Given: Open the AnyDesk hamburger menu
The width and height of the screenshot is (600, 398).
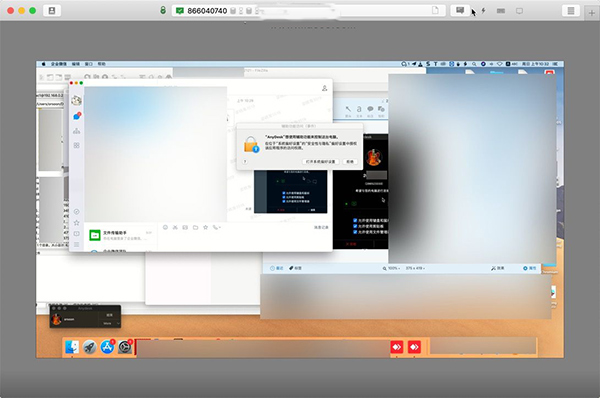Looking at the screenshot, I should pos(571,11).
